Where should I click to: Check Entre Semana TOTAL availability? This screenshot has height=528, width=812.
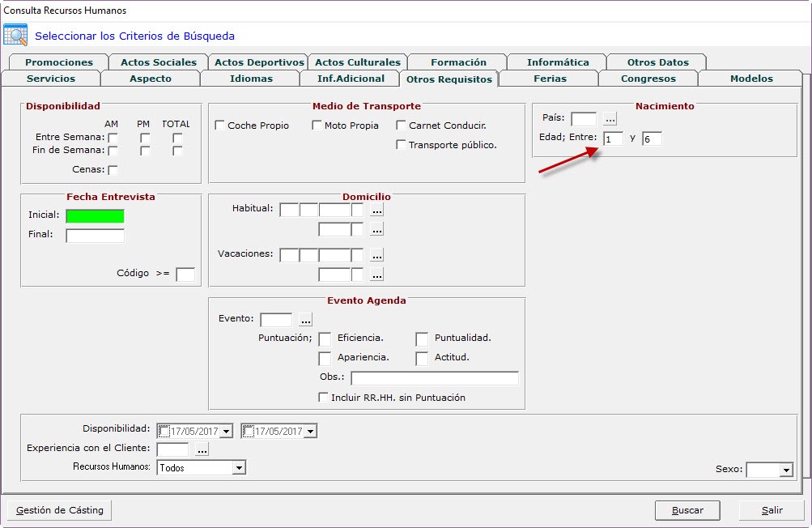click(x=177, y=138)
